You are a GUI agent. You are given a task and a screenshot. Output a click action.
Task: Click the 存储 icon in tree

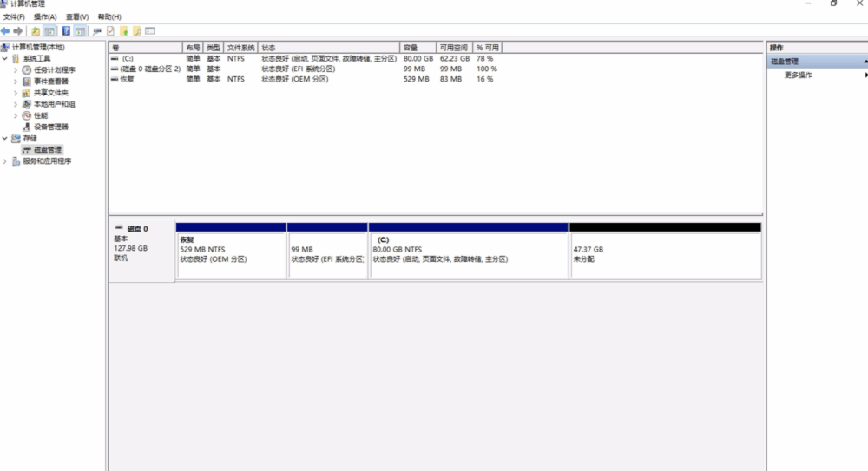(x=16, y=139)
